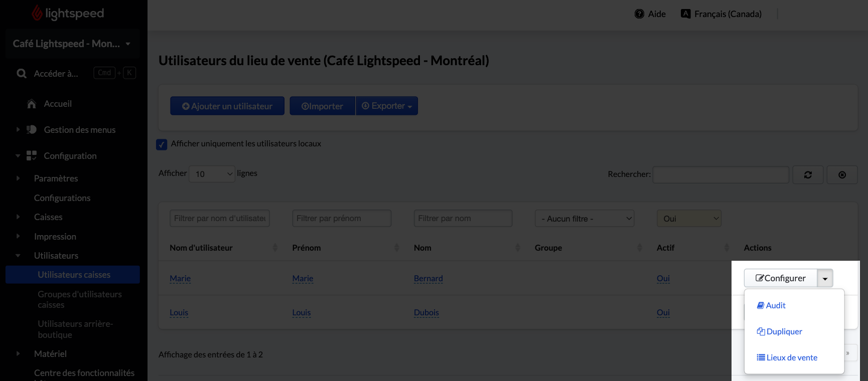
Task: Click Marie in the Prénom column
Action: coord(303,278)
